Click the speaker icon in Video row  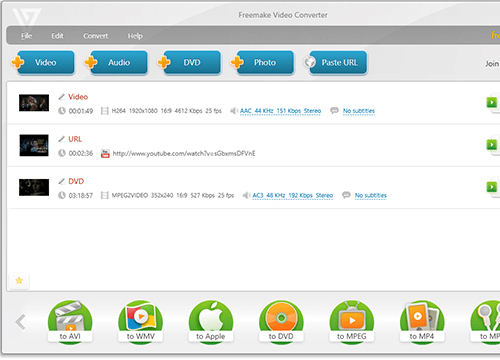(234, 111)
